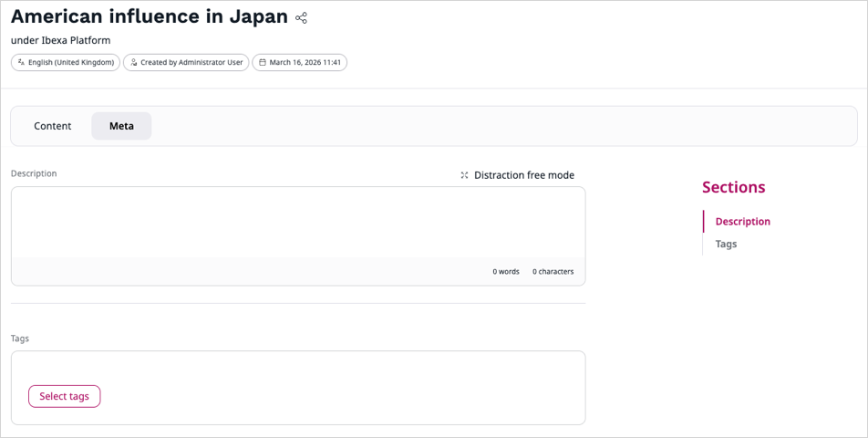868x438 pixels.
Task: Click the Sections sidebar heading
Action: pos(733,187)
